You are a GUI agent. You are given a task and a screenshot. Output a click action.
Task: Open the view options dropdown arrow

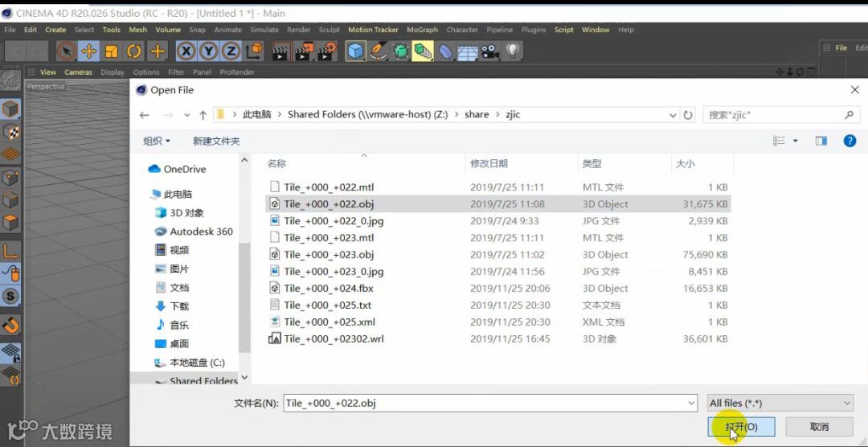(796, 141)
